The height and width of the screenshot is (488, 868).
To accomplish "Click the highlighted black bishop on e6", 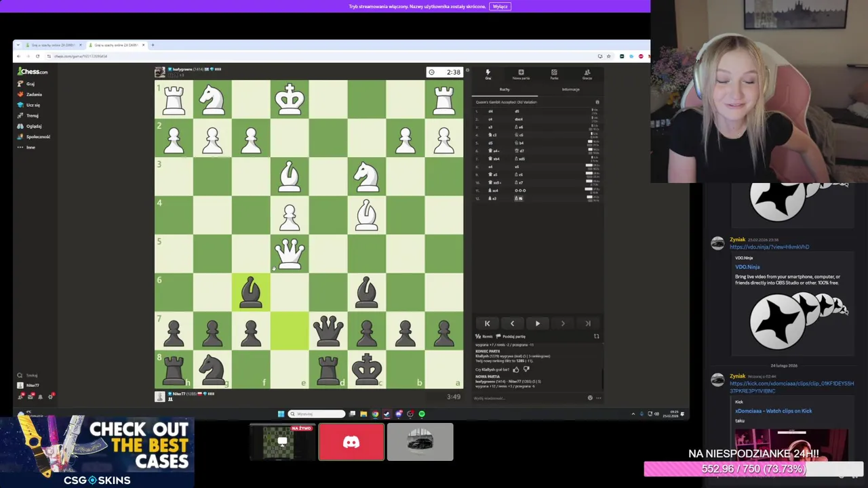I will 251,292.
